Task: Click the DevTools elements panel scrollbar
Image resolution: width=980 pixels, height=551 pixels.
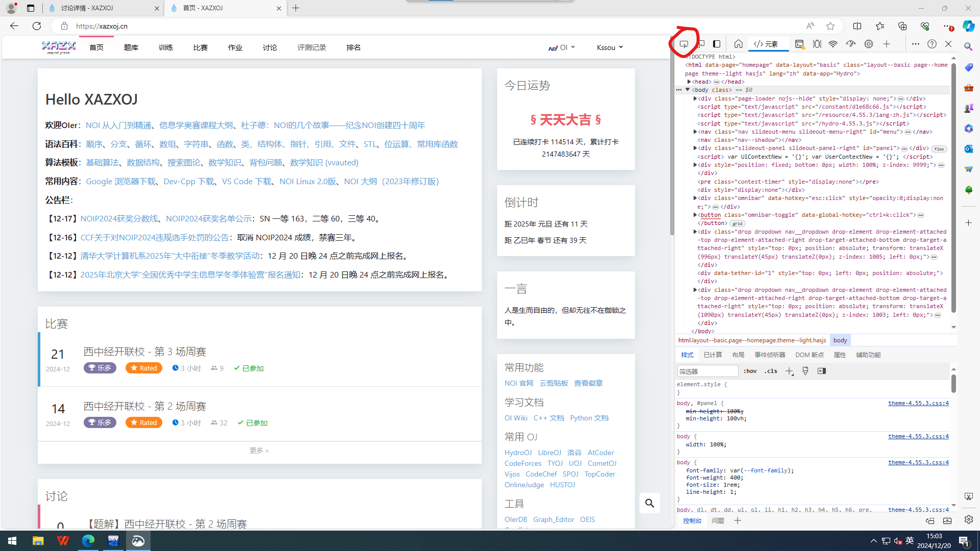Action: tap(953, 189)
